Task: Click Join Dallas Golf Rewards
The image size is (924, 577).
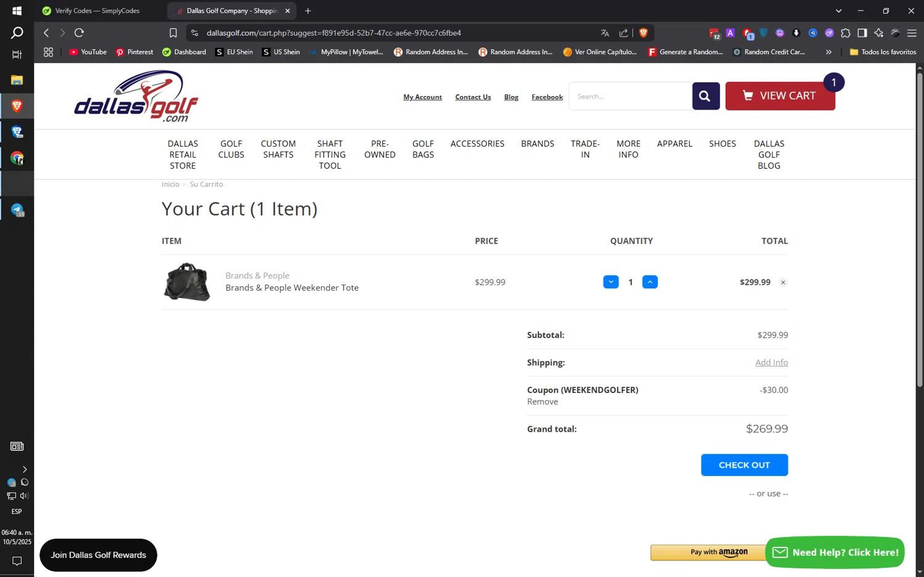Action: [x=99, y=555]
